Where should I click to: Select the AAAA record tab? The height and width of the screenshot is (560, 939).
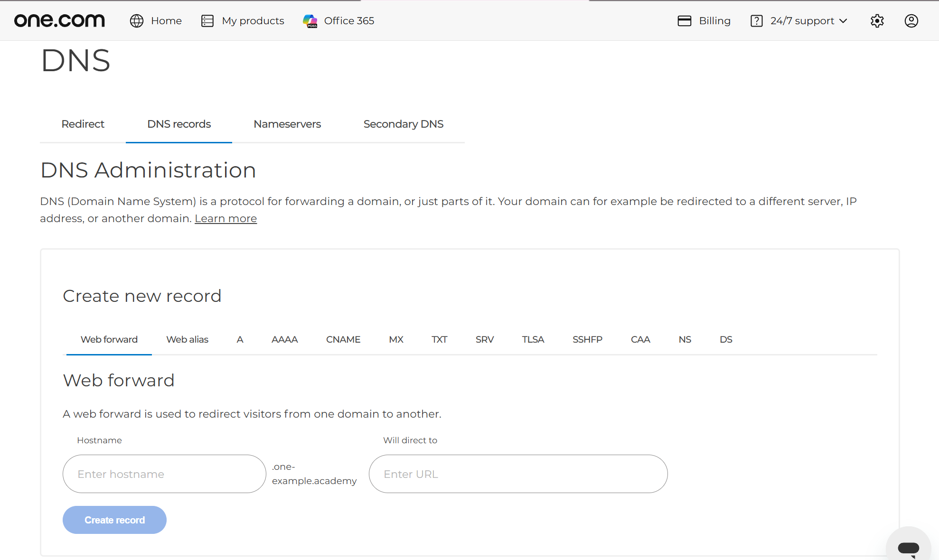pyautogui.click(x=284, y=339)
